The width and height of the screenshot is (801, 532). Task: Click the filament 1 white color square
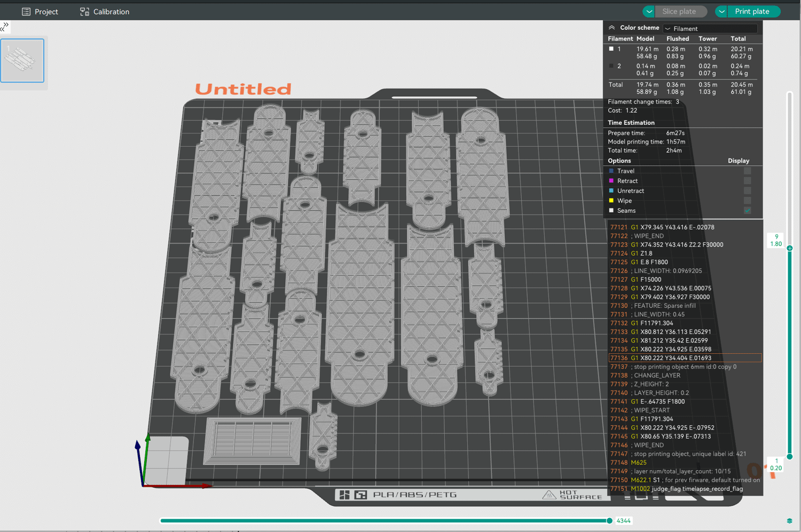click(611, 49)
